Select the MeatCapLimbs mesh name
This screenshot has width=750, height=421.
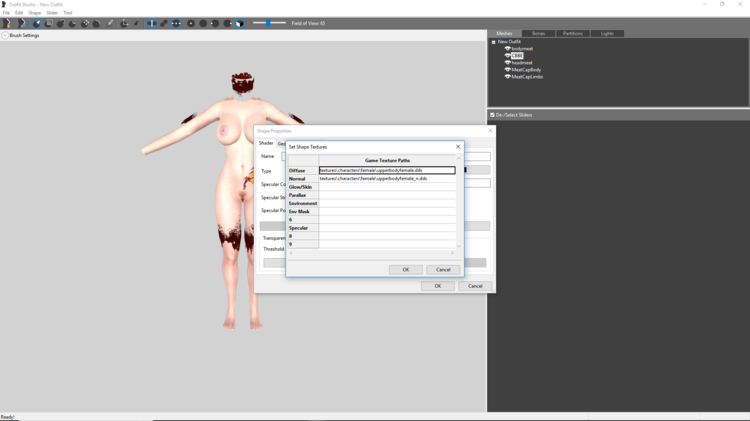pos(527,77)
